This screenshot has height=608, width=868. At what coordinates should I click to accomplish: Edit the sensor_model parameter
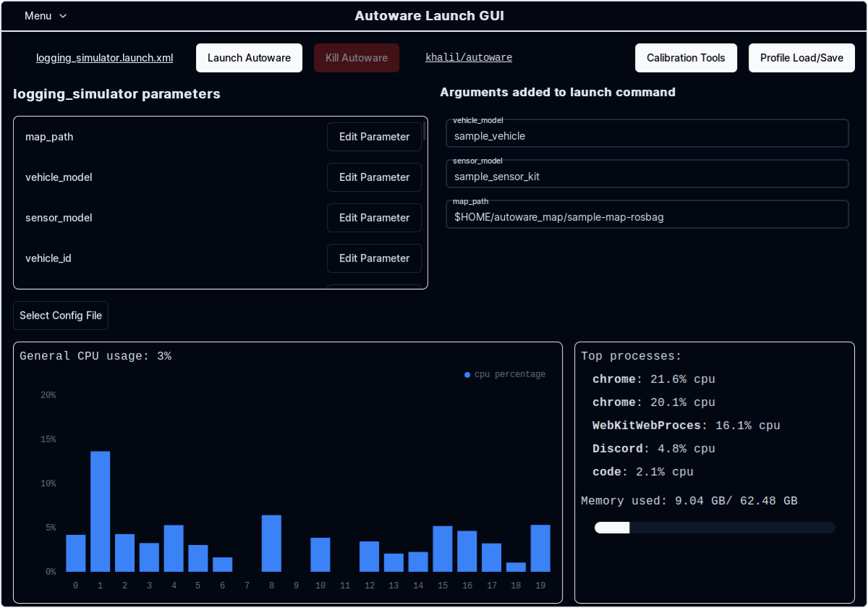374,218
